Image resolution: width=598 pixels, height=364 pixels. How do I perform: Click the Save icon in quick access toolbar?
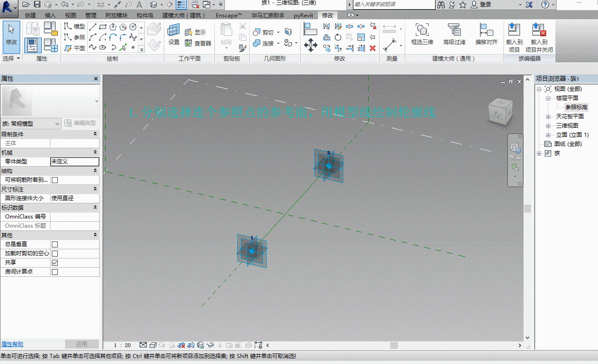pyautogui.click(x=37, y=5)
